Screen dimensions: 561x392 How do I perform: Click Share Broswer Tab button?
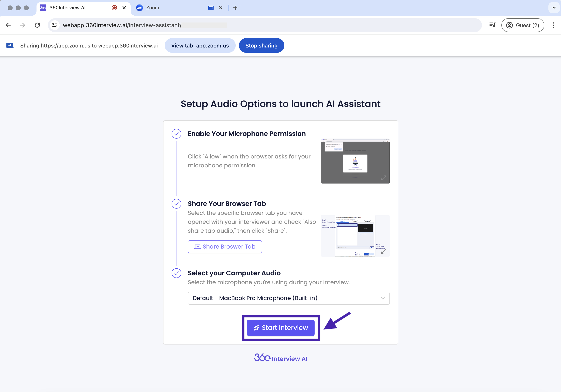[225, 247]
